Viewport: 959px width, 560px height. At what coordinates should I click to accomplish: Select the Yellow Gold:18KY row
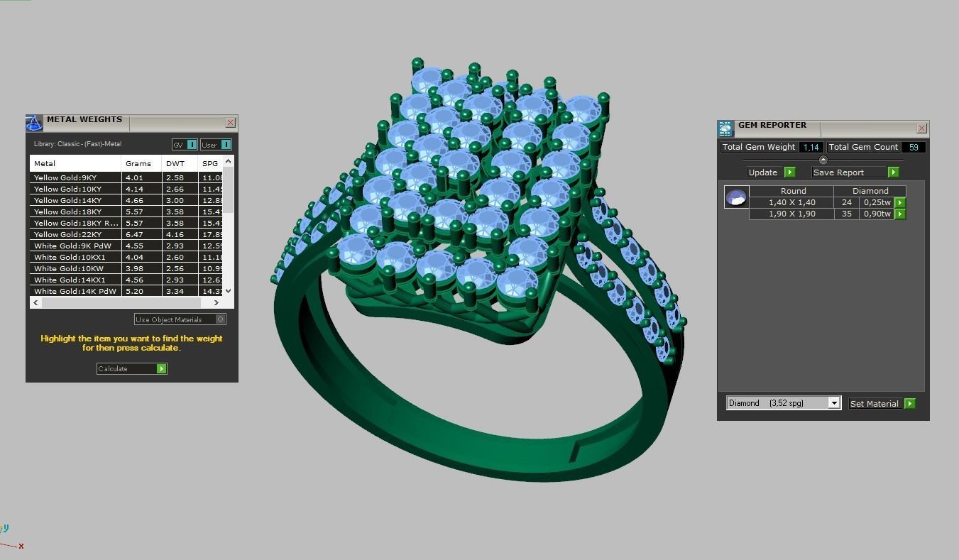(127, 212)
